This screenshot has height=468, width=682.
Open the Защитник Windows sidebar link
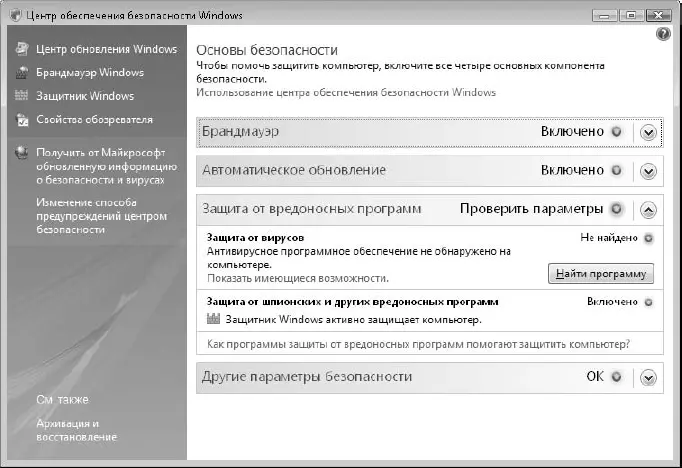click(85, 96)
